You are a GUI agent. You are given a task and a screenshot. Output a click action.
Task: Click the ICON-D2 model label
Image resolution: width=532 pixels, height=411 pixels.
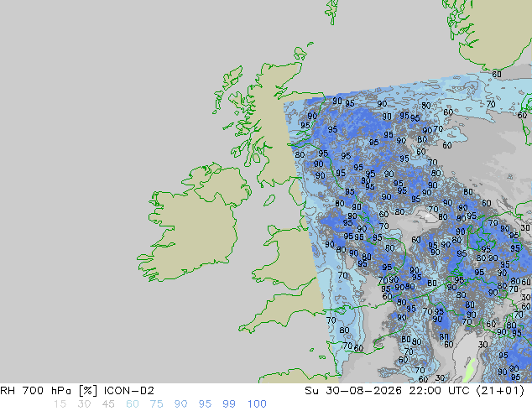coord(129,391)
